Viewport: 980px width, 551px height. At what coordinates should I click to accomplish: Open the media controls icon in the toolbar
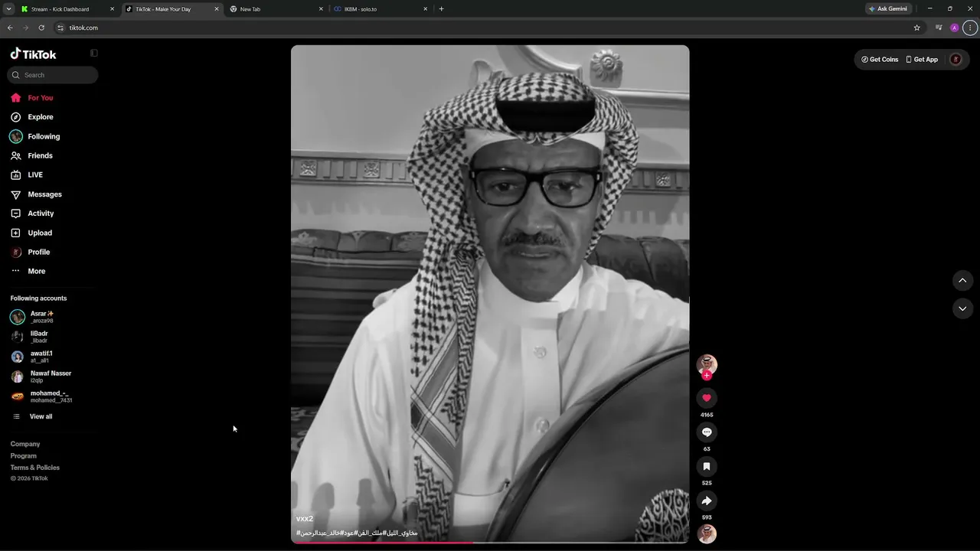(939, 28)
